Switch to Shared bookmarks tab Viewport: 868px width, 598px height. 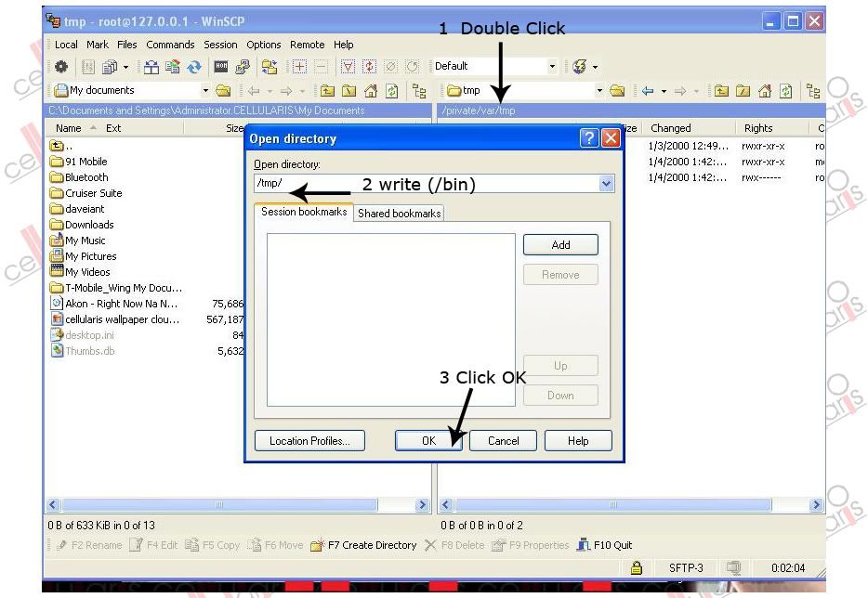tap(399, 214)
